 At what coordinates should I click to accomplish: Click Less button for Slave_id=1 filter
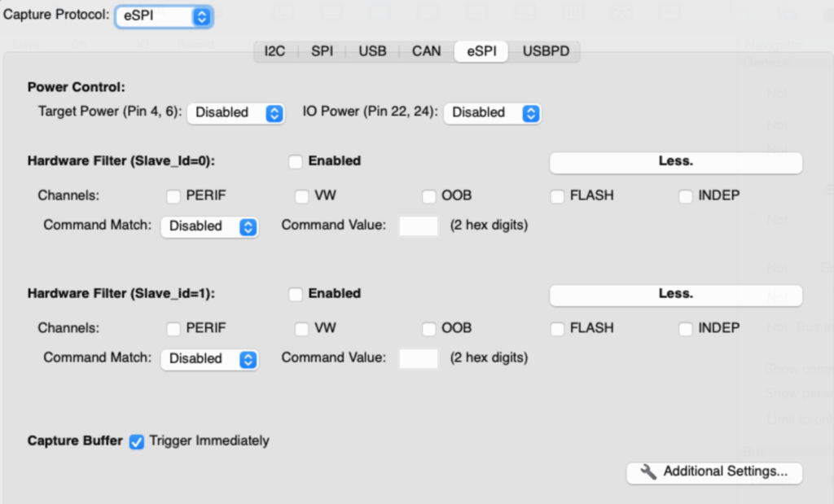(x=675, y=294)
